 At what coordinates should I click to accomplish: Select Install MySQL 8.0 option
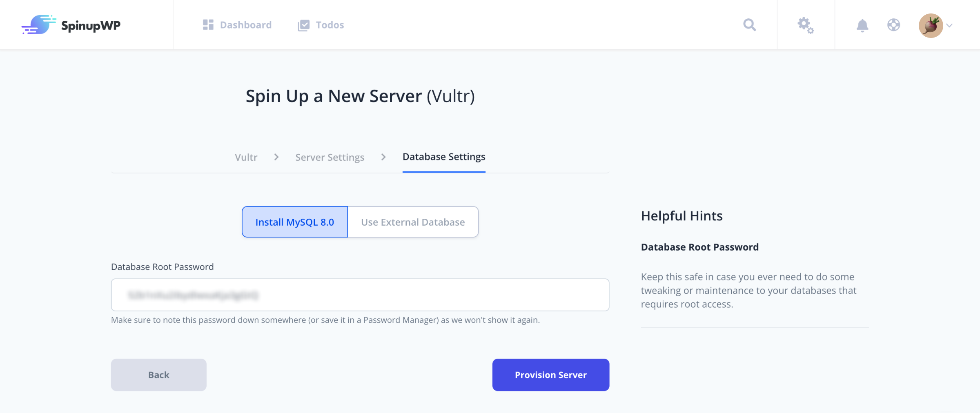295,222
